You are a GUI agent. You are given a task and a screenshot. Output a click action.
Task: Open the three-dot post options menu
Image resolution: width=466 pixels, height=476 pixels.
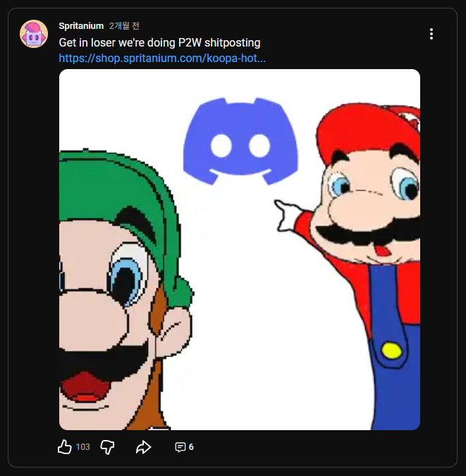[431, 34]
